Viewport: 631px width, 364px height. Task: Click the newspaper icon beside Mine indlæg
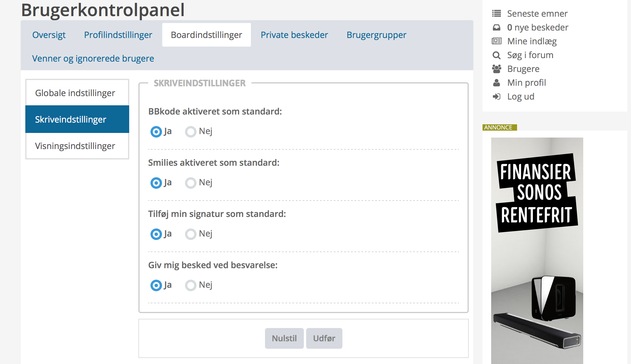click(x=496, y=41)
